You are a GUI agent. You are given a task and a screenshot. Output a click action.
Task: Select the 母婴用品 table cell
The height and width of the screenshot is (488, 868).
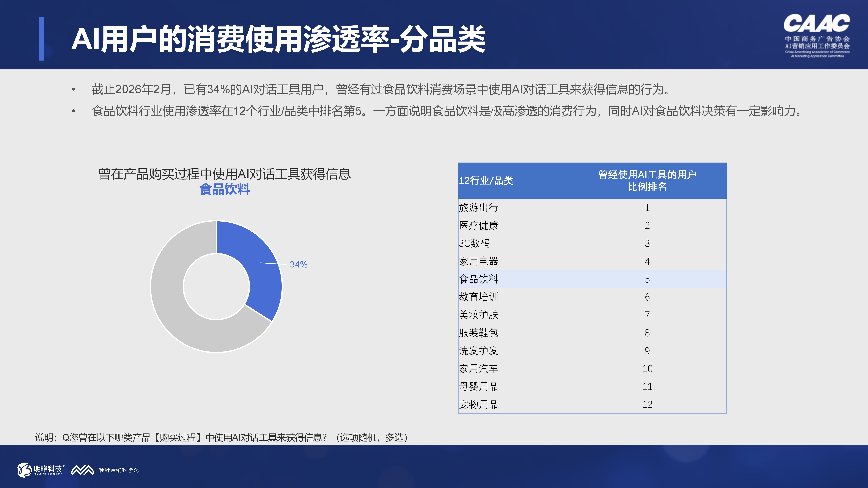tap(478, 386)
